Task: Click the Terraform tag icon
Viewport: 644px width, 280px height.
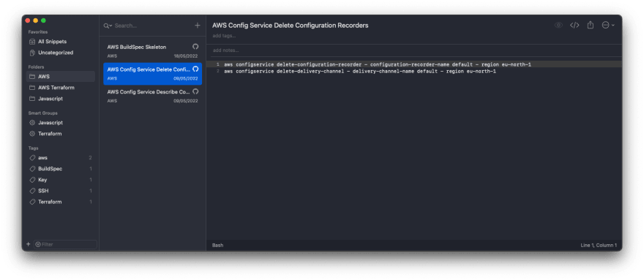Action: pyautogui.click(x=32, y=202)
